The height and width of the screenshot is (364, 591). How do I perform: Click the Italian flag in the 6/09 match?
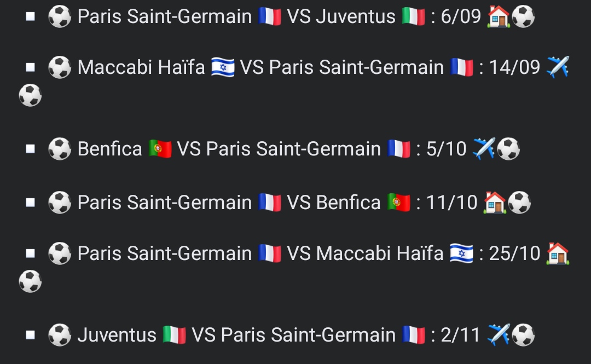coord(413,16)
